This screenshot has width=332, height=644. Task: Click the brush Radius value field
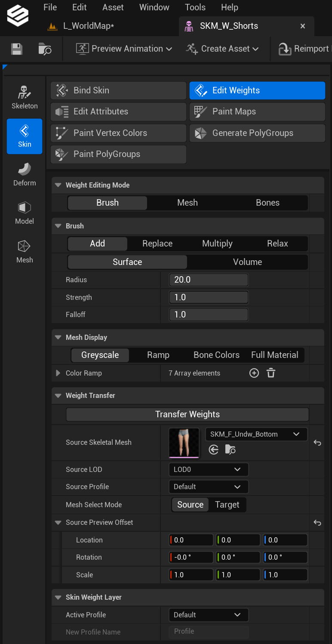pyautogui.click(x=209, y=280)
